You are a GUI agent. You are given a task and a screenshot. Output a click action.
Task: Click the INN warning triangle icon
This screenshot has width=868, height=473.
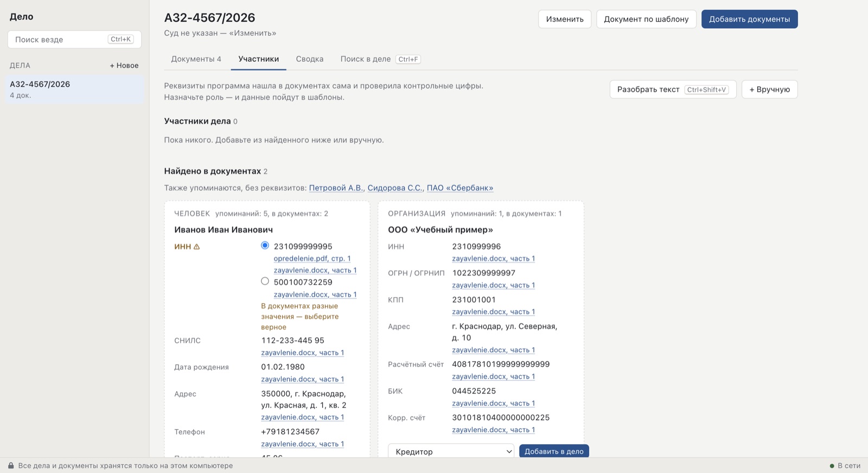(196, 247)
